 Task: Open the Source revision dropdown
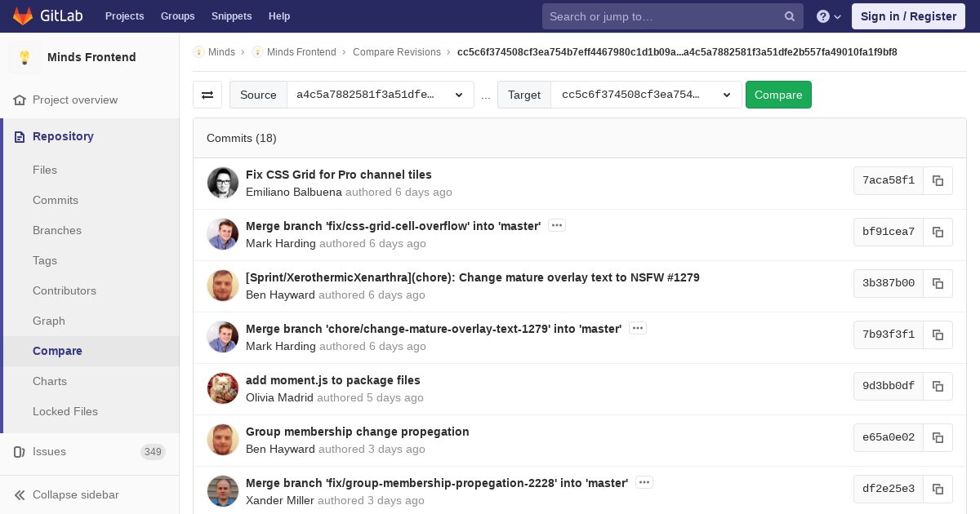(x=381, y=95)
